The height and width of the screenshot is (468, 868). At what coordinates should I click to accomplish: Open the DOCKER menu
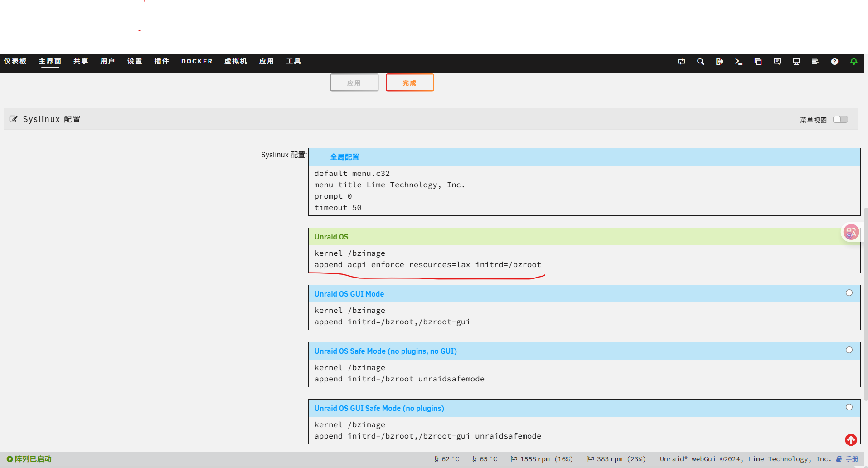click(197, 61)
